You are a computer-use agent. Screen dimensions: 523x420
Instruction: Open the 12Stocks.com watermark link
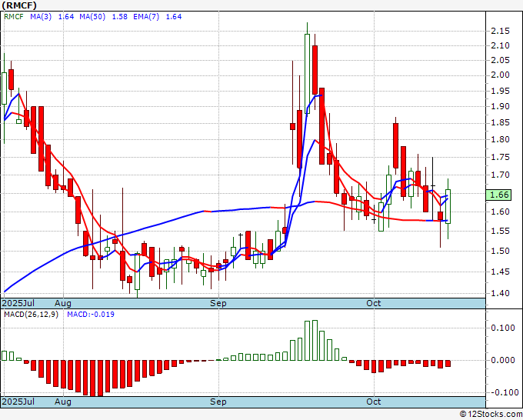point(490,414)
